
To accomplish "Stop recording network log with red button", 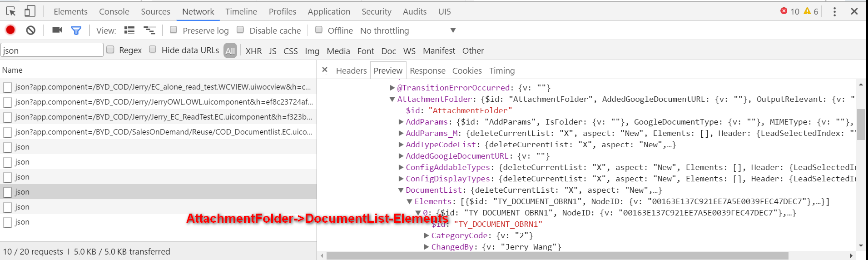I will click(10, 30).
